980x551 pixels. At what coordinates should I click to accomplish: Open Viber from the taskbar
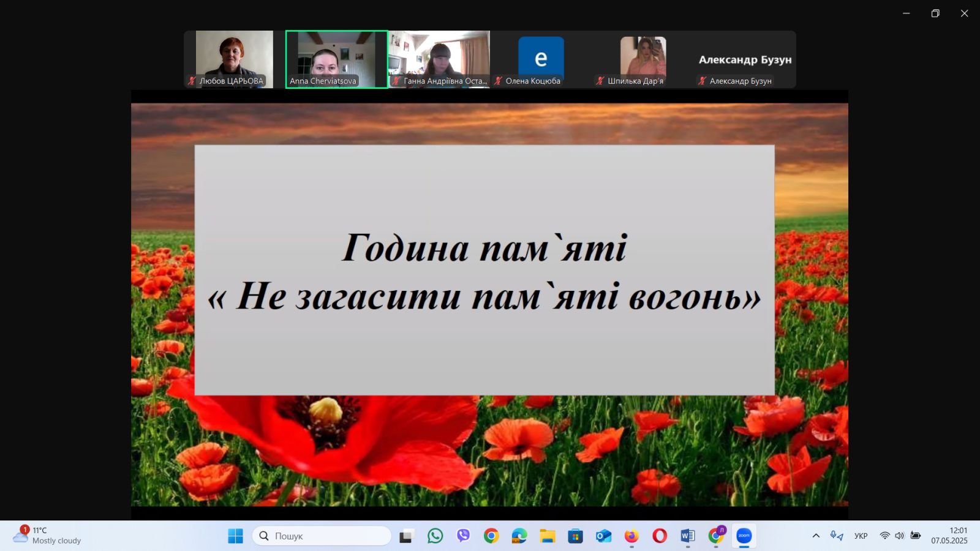point(463,536)
